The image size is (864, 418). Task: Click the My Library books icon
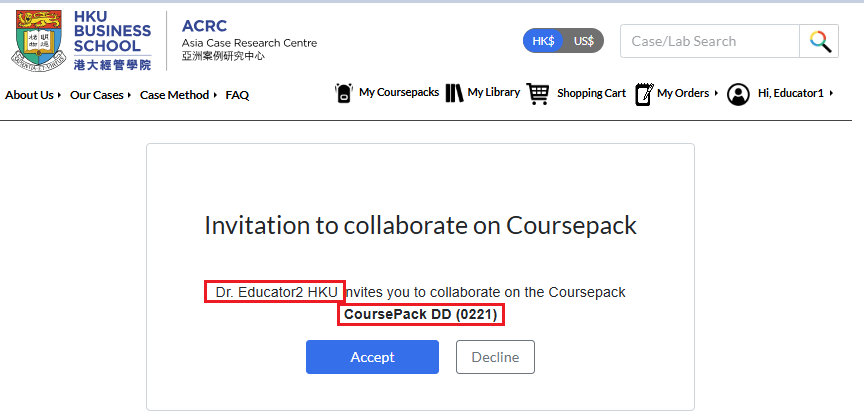point(454,93)
